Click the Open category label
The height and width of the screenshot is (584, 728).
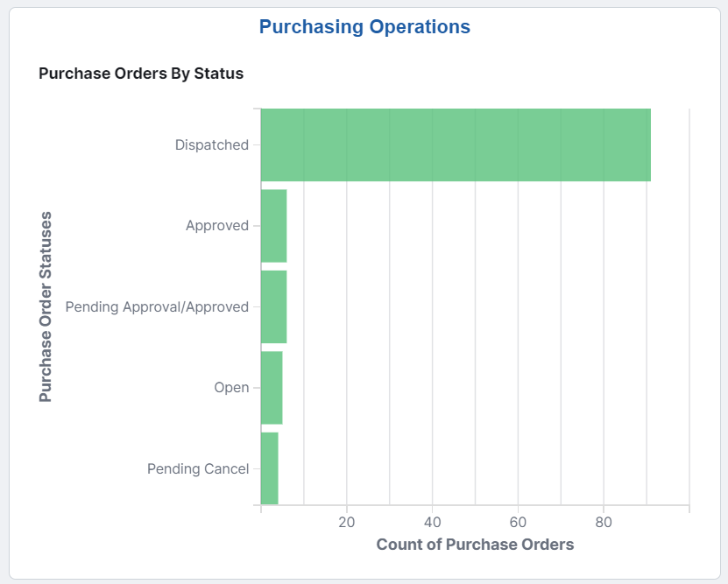point(231,387)
